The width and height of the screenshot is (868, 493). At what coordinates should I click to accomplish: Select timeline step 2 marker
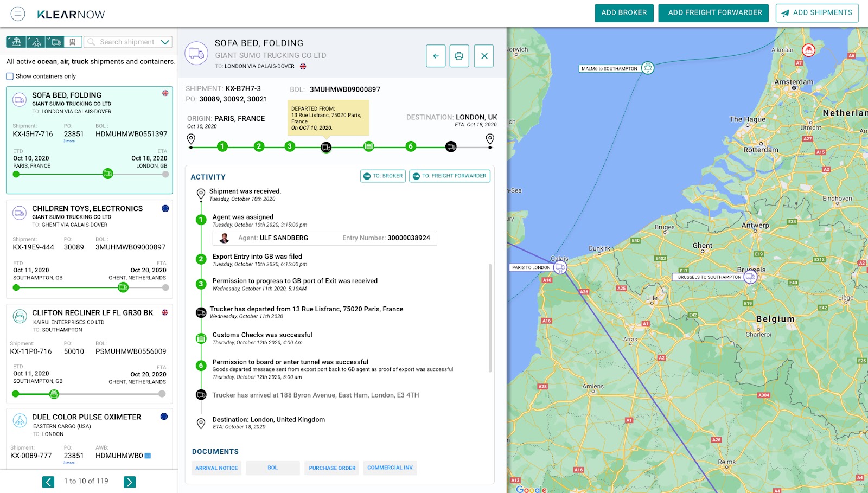[x=259, y=146]
